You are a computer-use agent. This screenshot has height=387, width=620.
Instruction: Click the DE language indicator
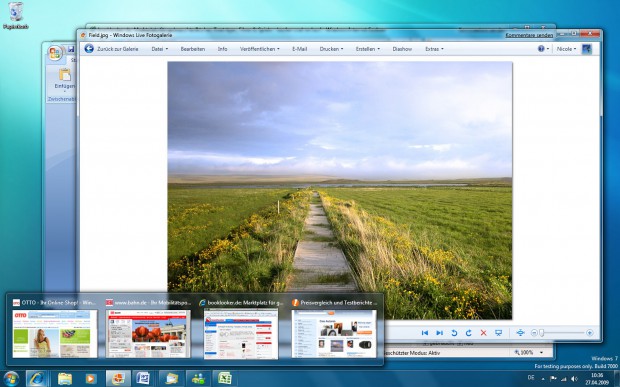point(531,379)
